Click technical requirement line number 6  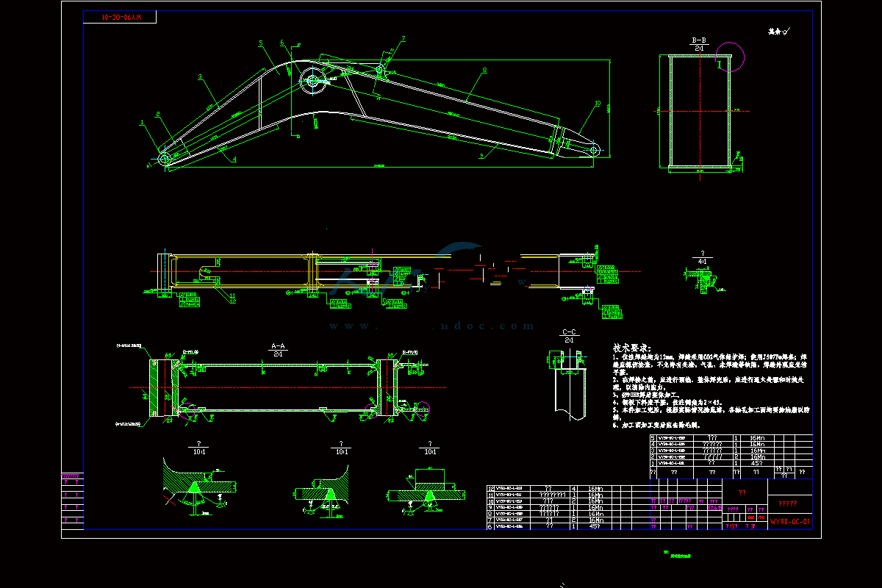point(658,425)
